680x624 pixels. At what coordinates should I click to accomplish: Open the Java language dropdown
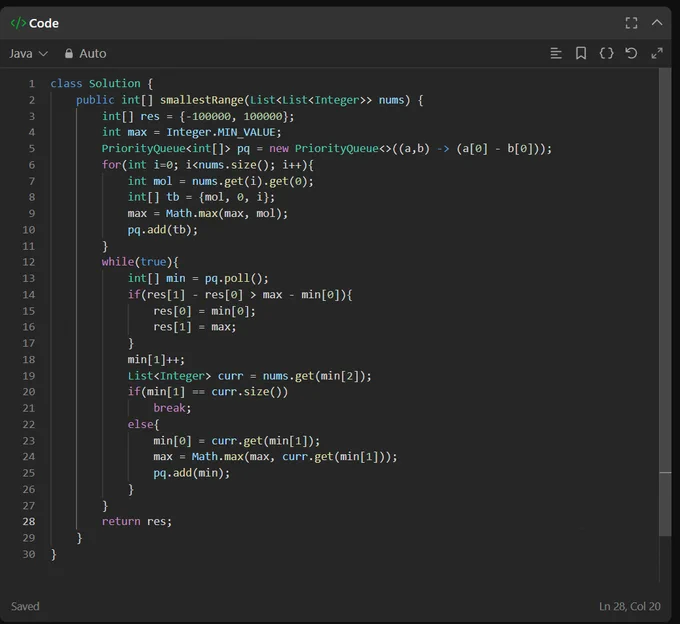(28, 54)
